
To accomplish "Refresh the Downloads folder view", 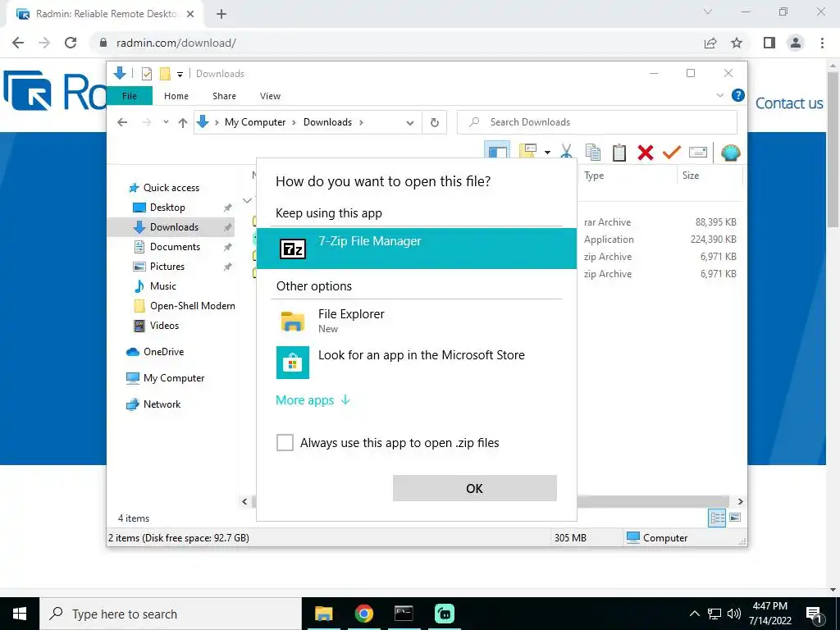I will [435, 123].
